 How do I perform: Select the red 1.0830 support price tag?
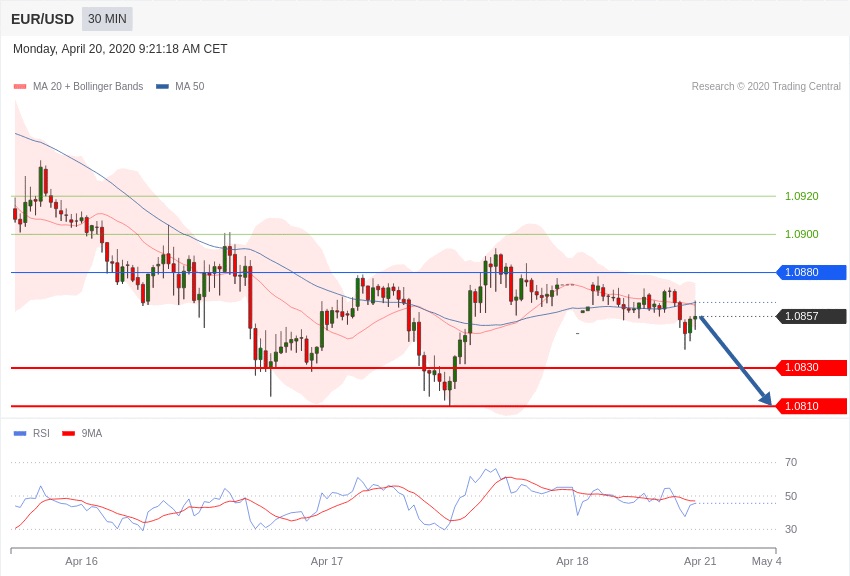[812, 367]
